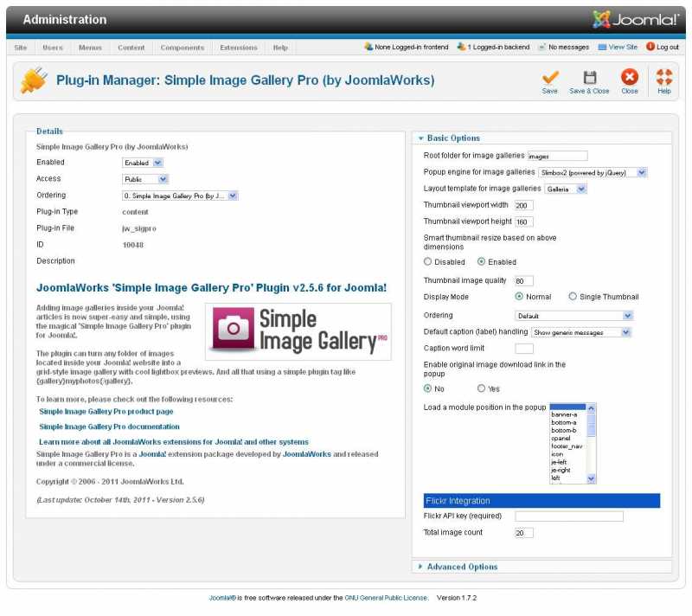Click the Log out link text

[667, 47]
